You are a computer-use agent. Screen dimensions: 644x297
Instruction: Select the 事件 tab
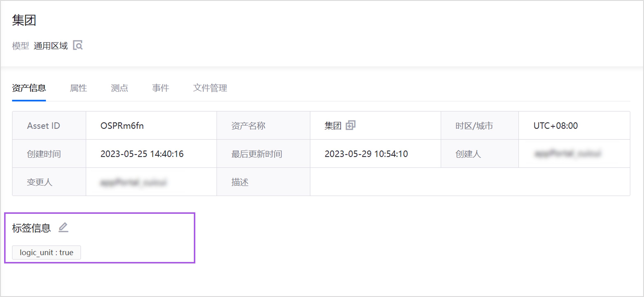click(x=160, y=88)
